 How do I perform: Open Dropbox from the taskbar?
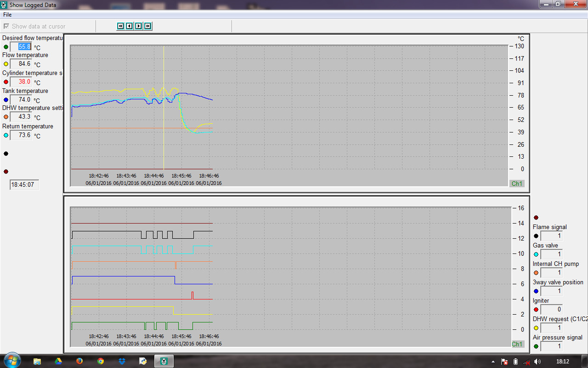tap(122, 361)
